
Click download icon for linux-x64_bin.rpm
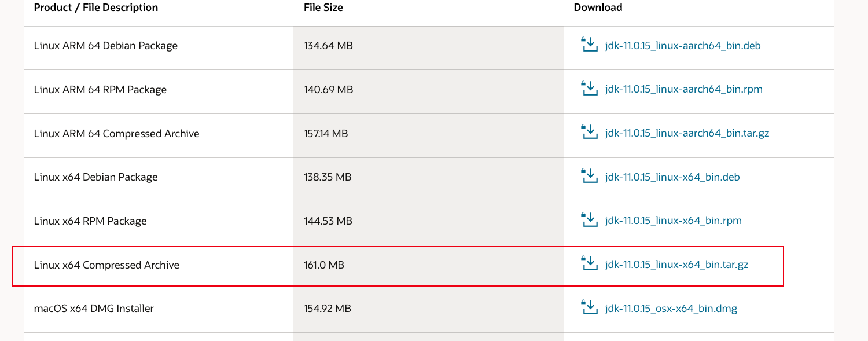(x=588, y=220)
